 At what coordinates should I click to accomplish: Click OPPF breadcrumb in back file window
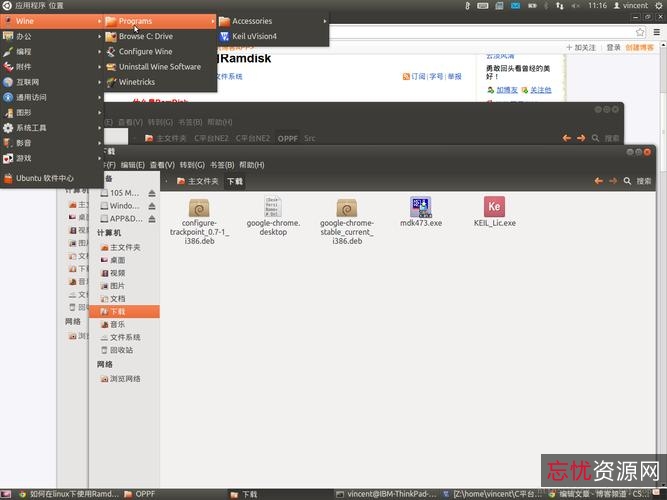click(288, 138)
